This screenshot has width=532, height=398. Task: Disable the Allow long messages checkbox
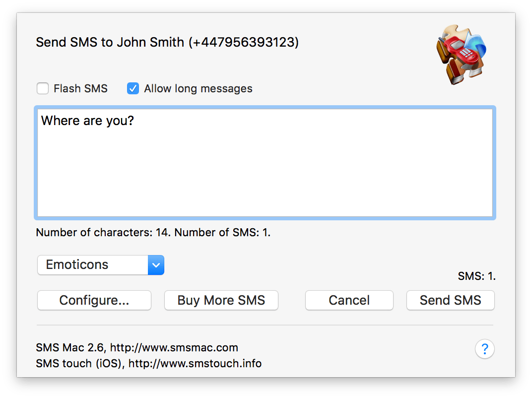tap(133, 88)
